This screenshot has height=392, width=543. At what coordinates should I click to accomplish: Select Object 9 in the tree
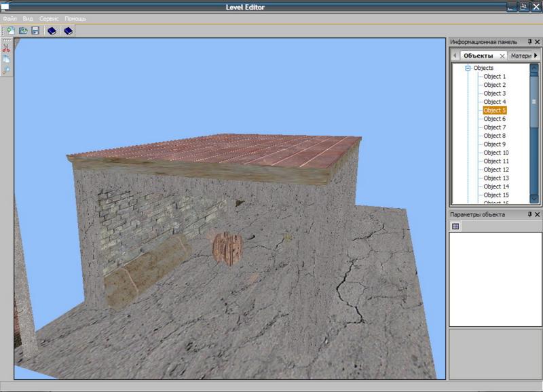[495, 144]
